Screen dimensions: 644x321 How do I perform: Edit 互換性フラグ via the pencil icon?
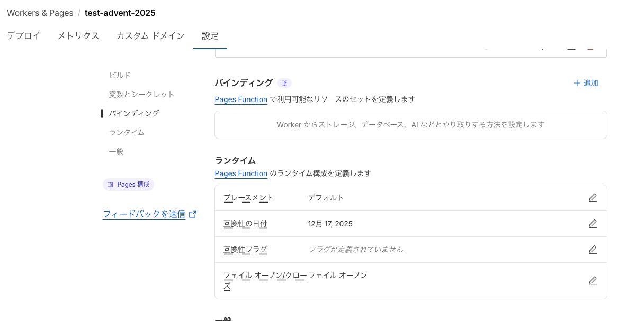(593, 249)
